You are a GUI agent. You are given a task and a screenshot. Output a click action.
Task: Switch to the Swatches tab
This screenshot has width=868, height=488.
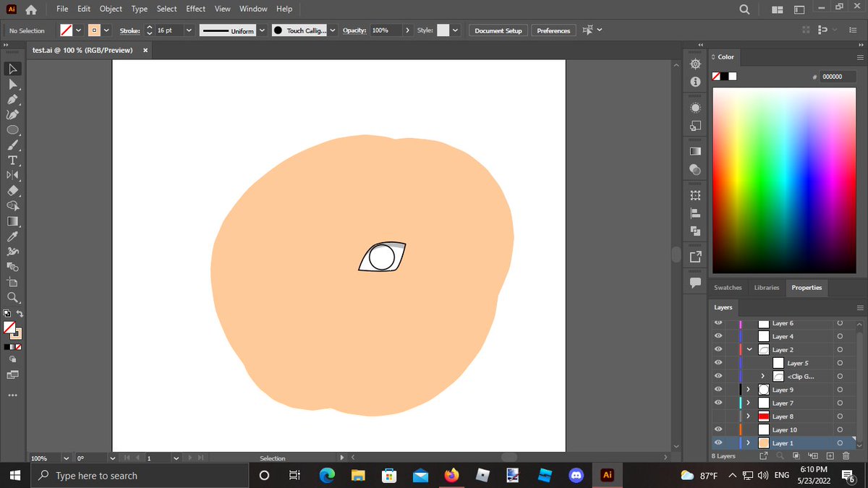(728, 288)
